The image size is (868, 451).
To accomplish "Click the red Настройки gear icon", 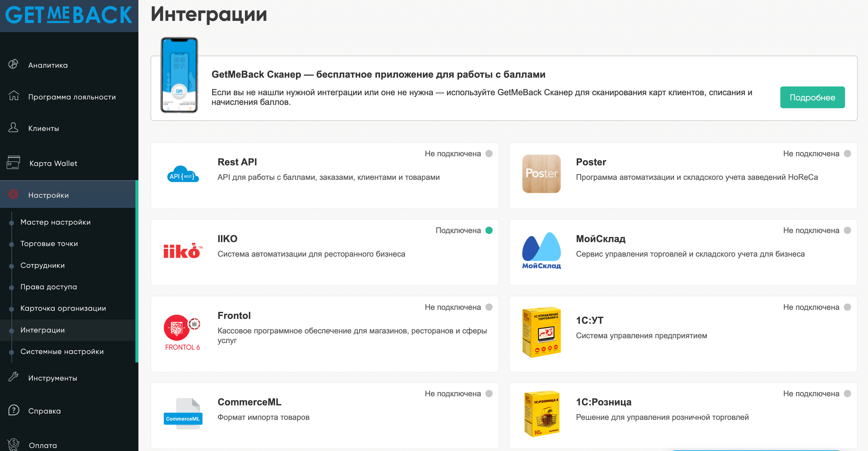I will (14, 194).
